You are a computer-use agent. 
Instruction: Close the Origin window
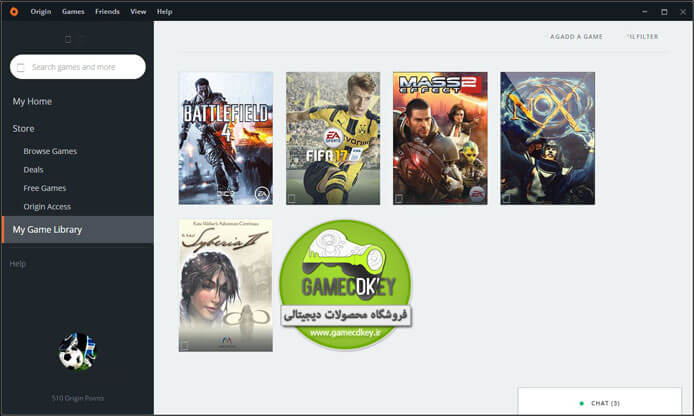pos(683,12)
